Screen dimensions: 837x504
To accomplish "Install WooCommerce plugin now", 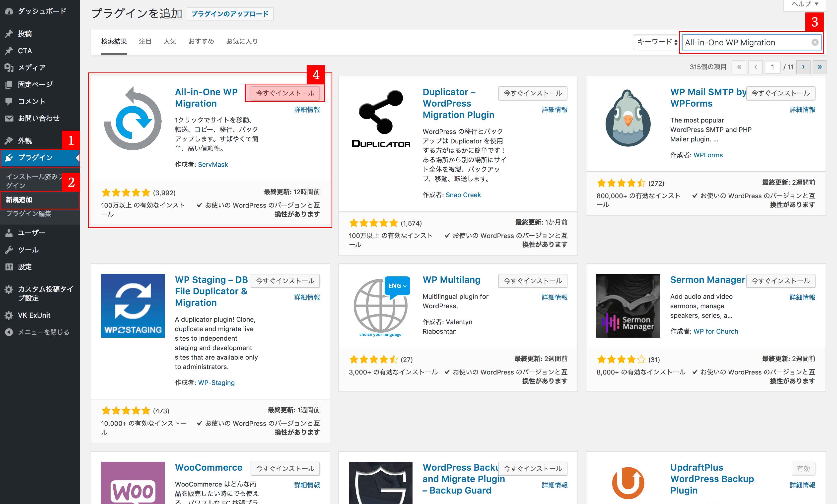I will click(285, 469).
